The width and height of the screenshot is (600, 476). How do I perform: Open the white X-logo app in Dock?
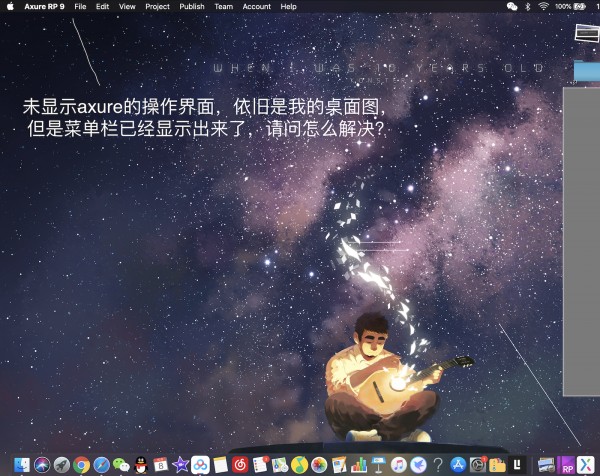pos(586,465)
